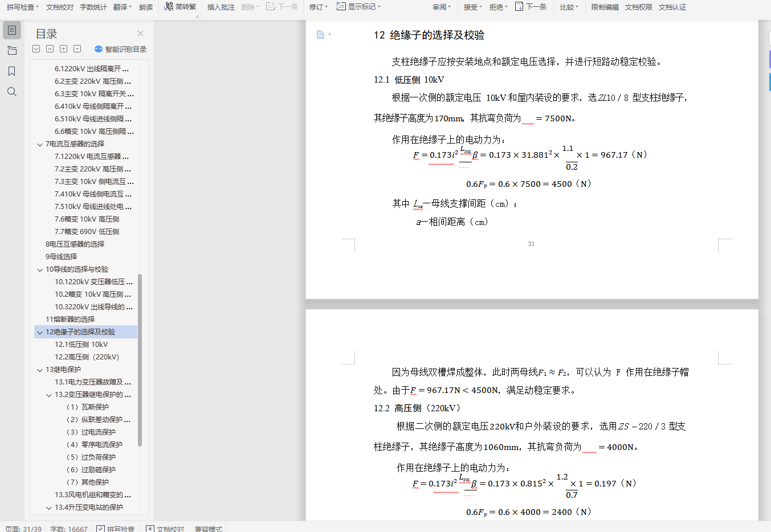Collapse the 7电流互感器的选择 tree node

[40, 144]
